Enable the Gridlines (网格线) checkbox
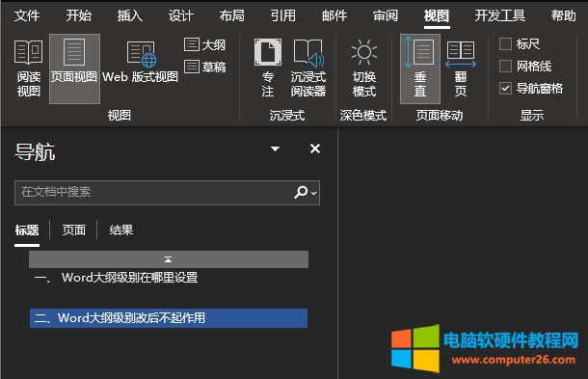 [x=505, y=66]
